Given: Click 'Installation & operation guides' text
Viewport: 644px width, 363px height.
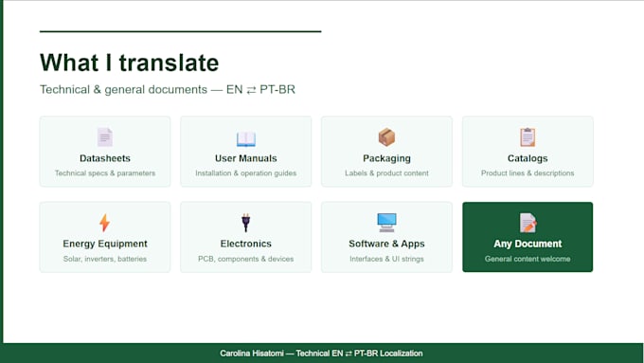Looking at the screenshot, I should click(245, 173).
